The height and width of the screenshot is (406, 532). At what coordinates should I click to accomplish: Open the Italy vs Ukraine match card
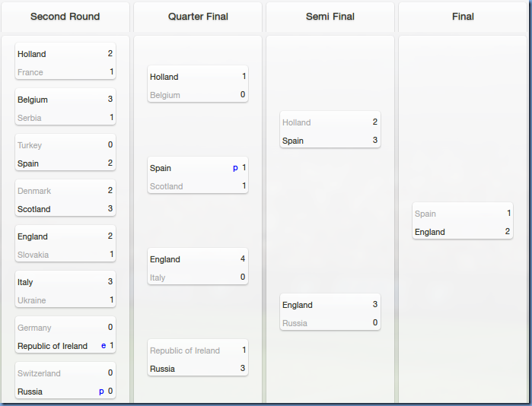[65, 291]
